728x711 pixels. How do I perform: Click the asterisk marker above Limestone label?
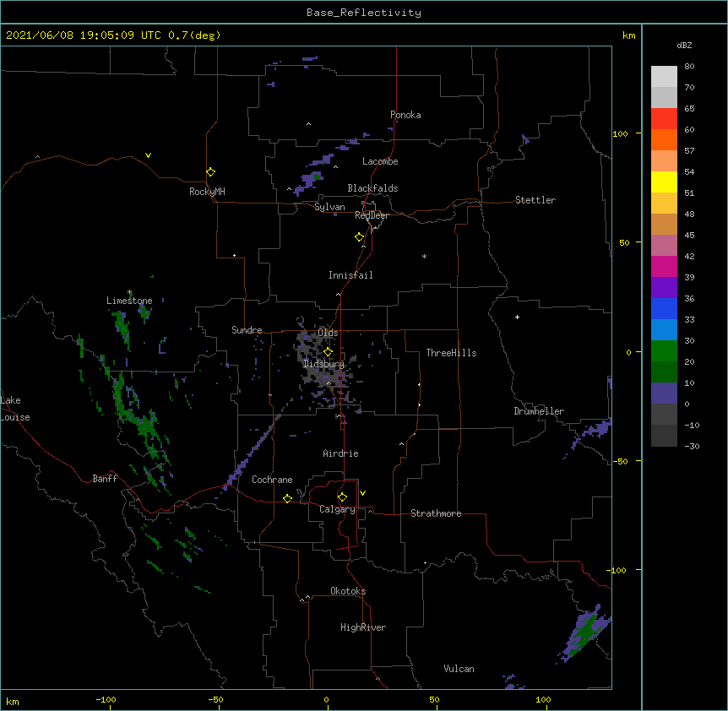(130, 292)
